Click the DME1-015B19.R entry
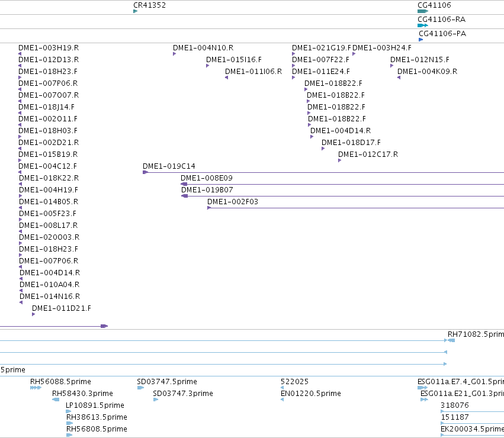 [x=48, y=154]
